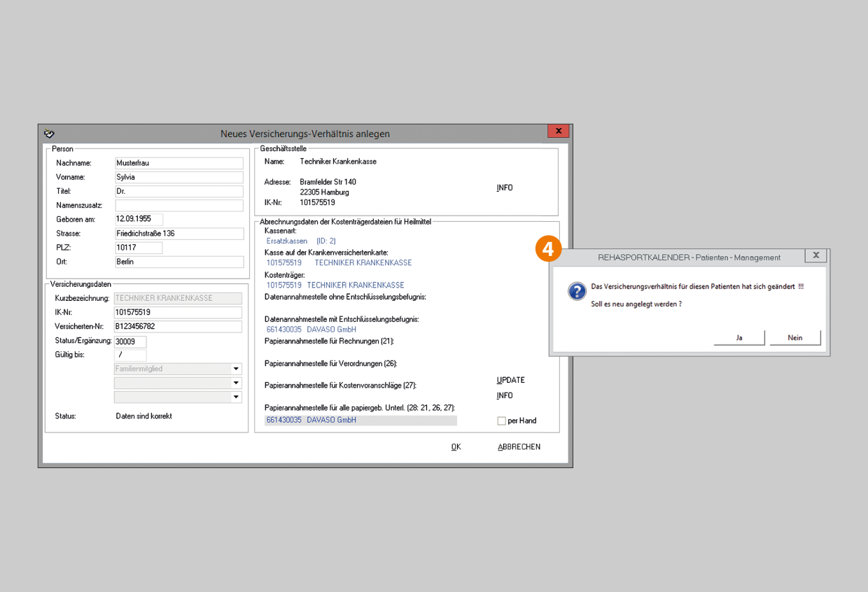Viewport: 868px width, 592px height.
Task: Focus the Versicherten-Nr input field
Action: (x=177, y=327)
